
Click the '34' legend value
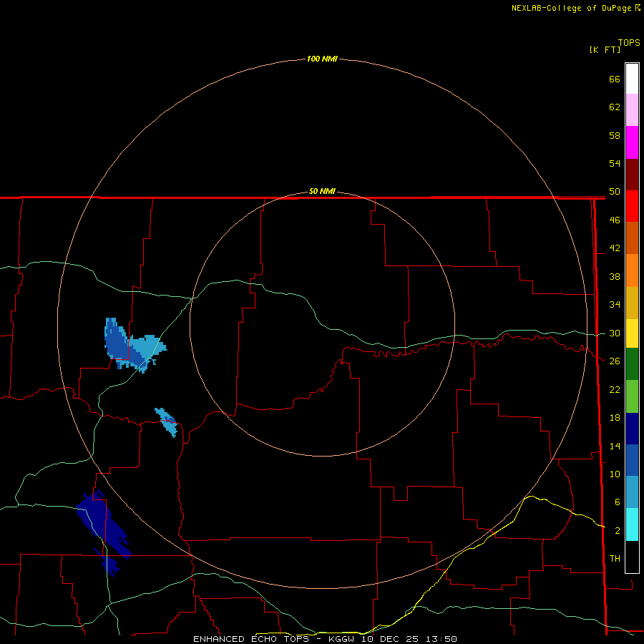tap(615, 305)
